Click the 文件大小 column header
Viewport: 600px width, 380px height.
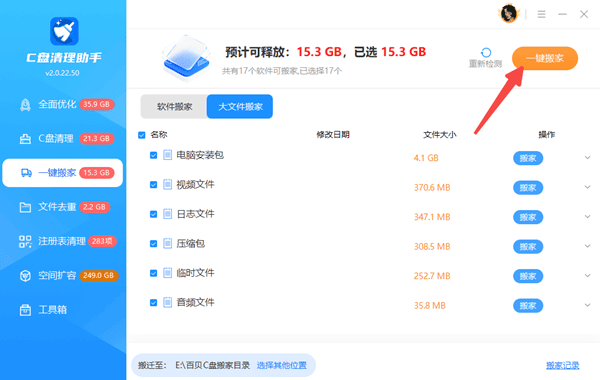(440, 135)
